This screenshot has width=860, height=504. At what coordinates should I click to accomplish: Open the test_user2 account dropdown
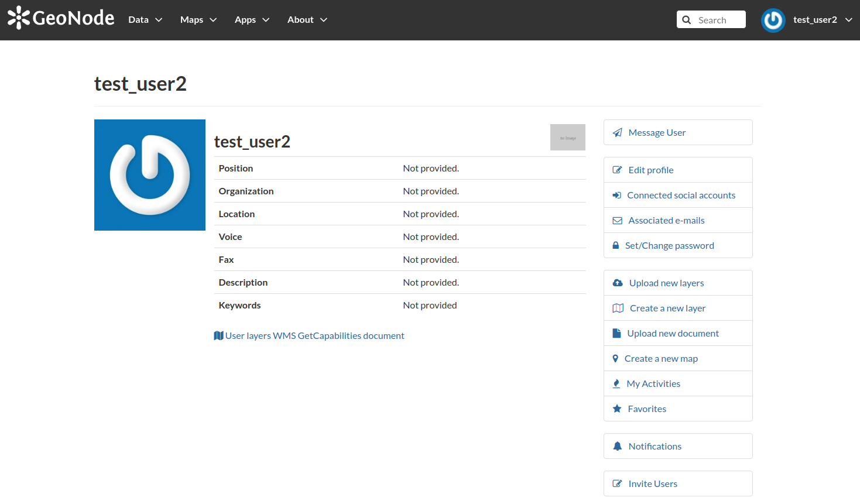pos(823,20)
